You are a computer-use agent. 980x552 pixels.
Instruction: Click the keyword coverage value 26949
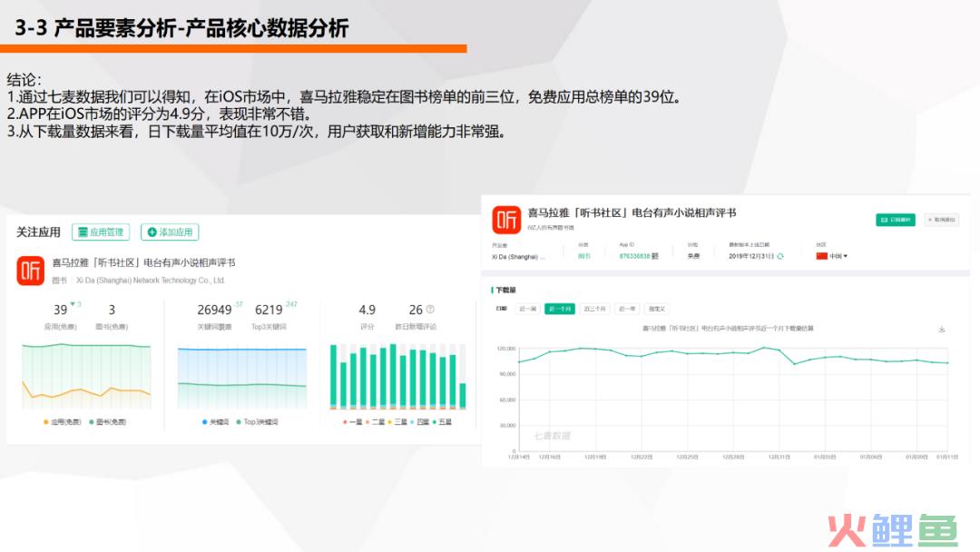tap(214, 310)
